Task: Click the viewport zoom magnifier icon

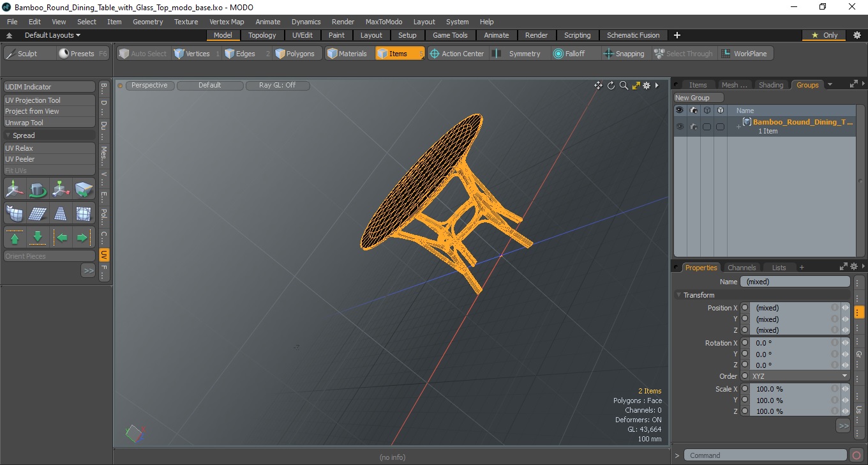Action: [x=624, y=85]
